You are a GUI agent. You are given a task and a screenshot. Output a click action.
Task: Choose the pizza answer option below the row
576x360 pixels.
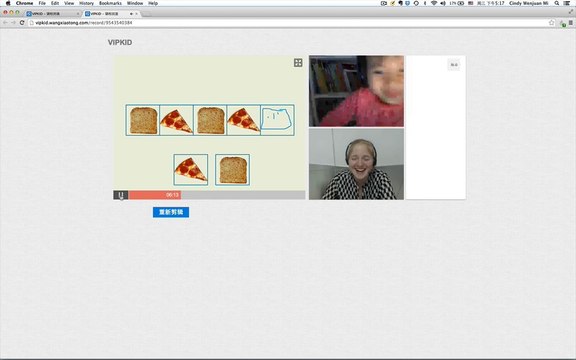191,170
